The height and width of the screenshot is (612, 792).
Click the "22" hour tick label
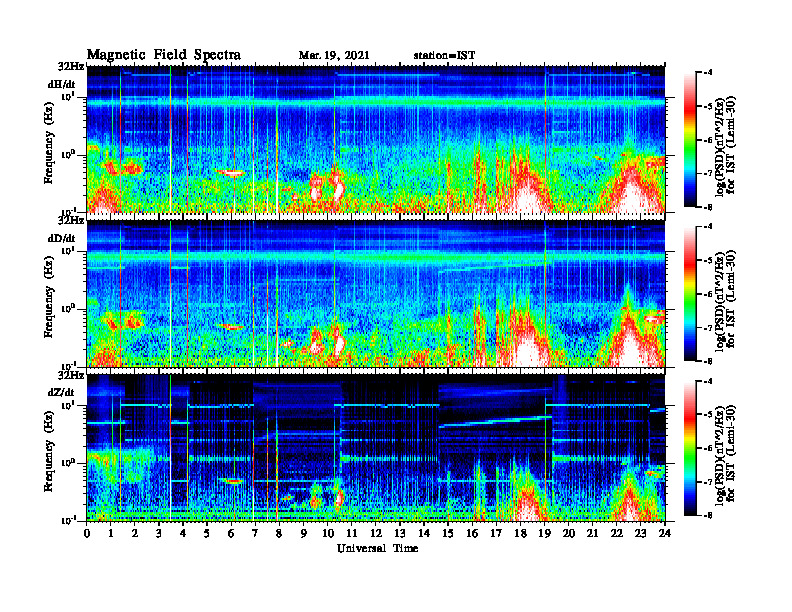pos(617,533)
